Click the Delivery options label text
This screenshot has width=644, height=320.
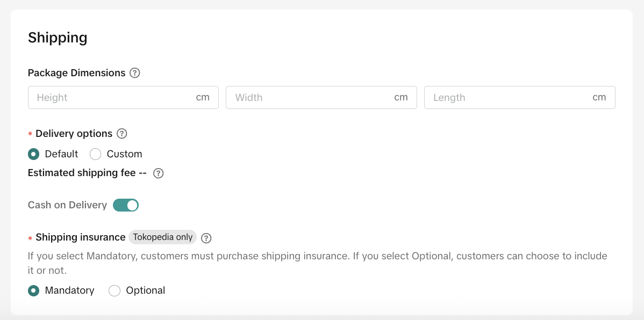pyautogui.click(x=74, y=134)
